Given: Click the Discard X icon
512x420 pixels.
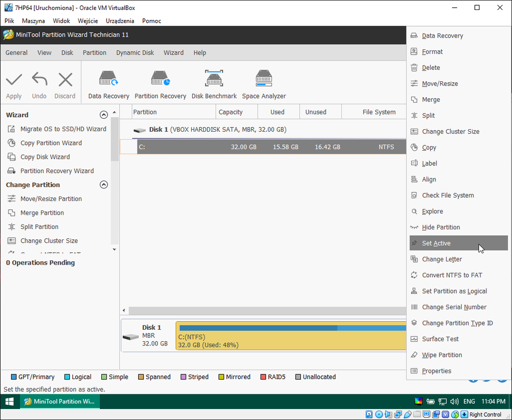Looking at the screenshot, I should pyautogui.click(x=65, y=79).
